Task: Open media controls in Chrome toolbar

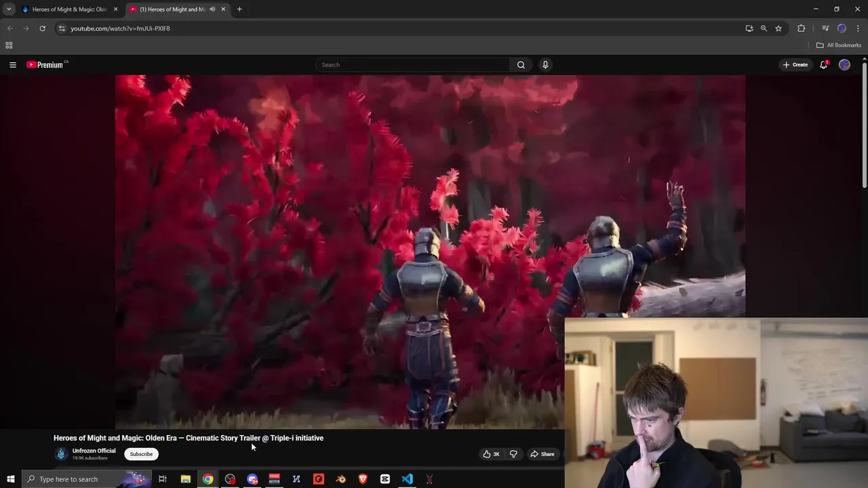Action: [x=825, y=28]
